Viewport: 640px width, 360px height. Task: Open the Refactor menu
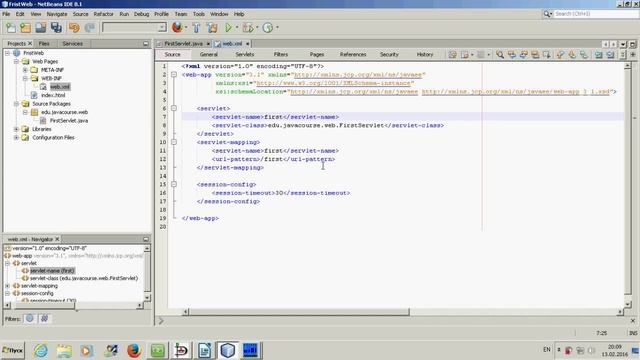click(x=103, y=14)
